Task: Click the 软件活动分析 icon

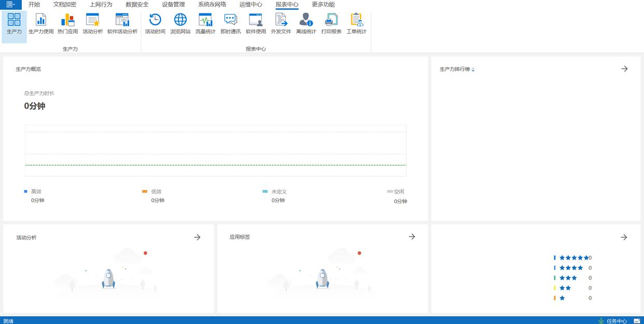Action: click(122, 24)
